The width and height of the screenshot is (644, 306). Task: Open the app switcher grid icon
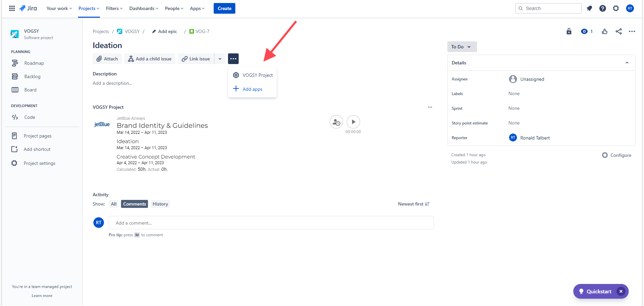12,8
